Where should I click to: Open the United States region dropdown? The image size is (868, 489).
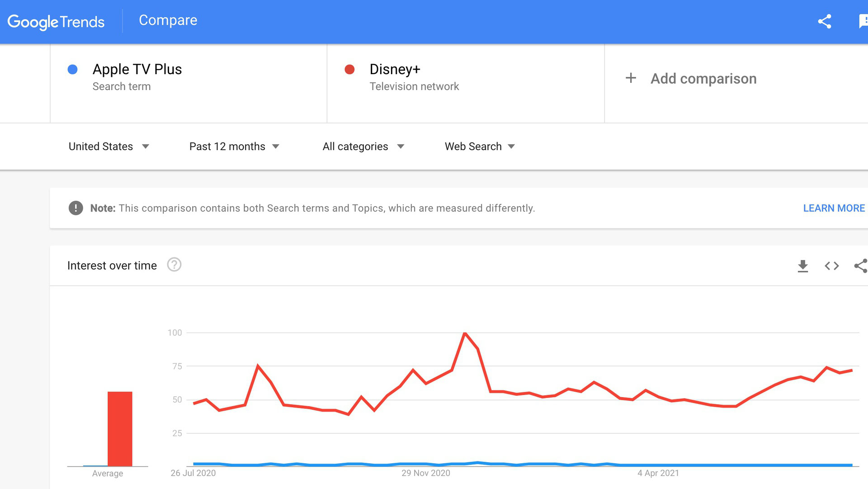(x=108, y=147)
